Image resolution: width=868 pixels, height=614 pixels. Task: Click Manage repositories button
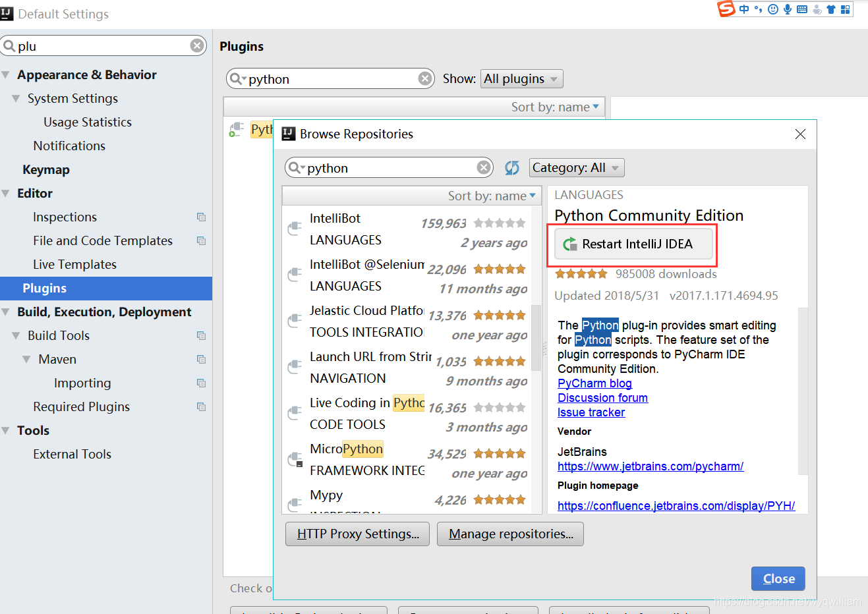pyautogui.click(x=511, y=534)
